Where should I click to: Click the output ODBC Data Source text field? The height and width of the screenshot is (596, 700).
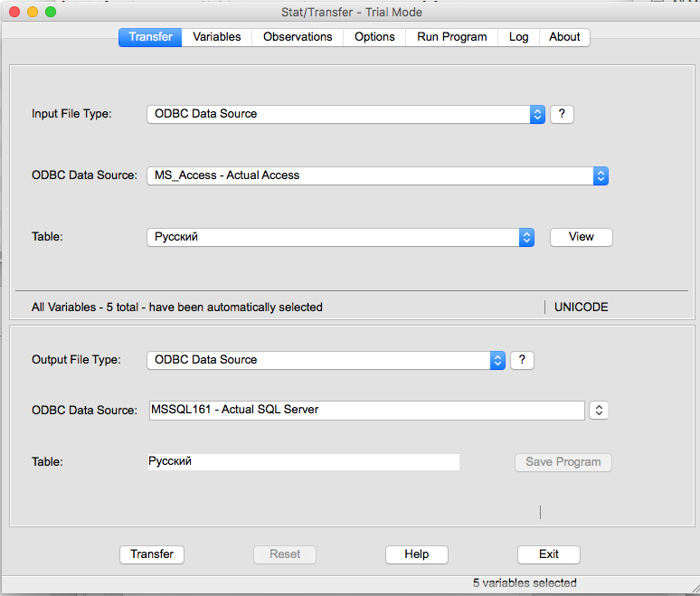click(x=366, y=411)
